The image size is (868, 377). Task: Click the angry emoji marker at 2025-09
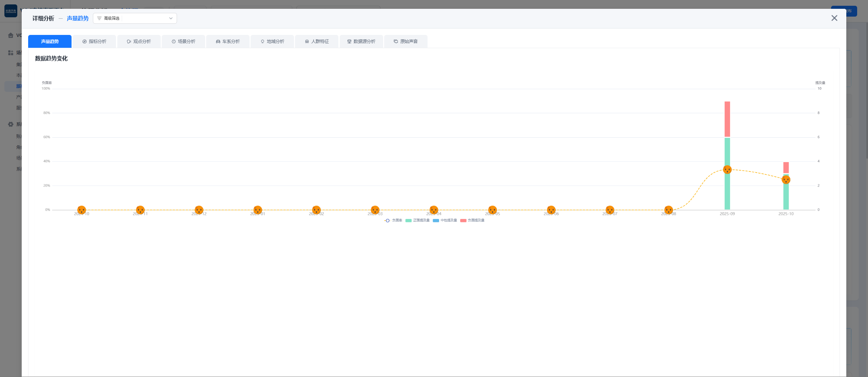coord(727,170)
